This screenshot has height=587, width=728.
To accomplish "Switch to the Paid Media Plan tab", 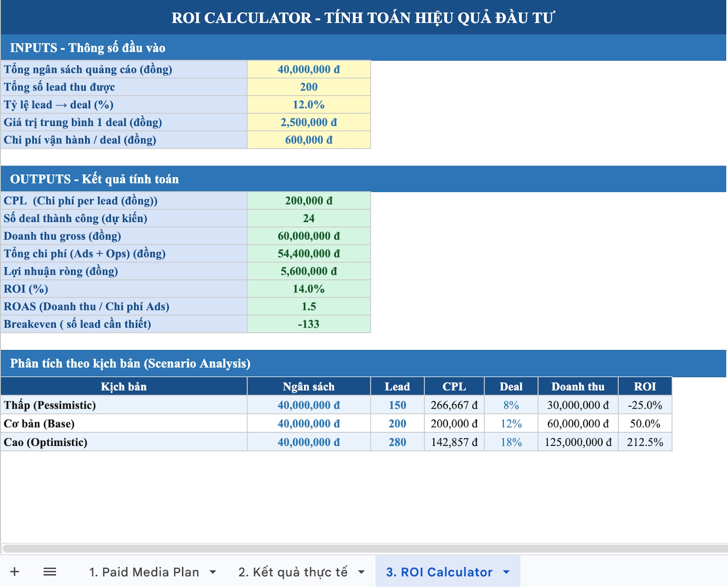I will [144, 572].
